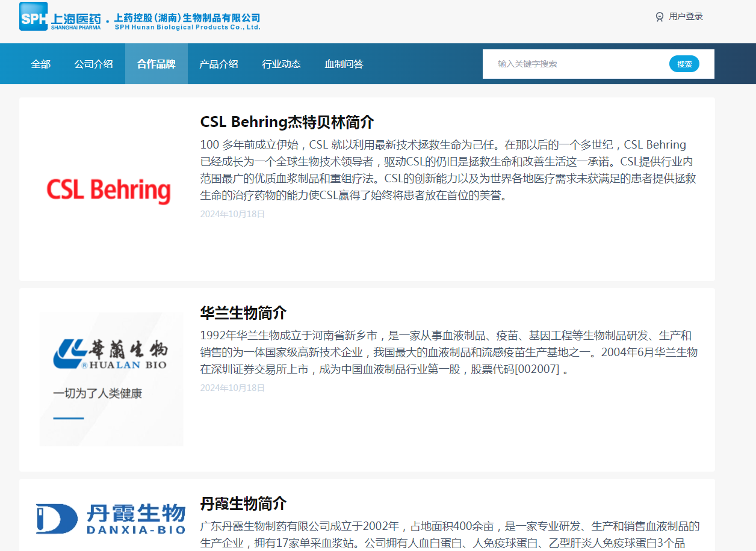Open the 行业动态 tab
756x551 pixels.
coord(282,64)
